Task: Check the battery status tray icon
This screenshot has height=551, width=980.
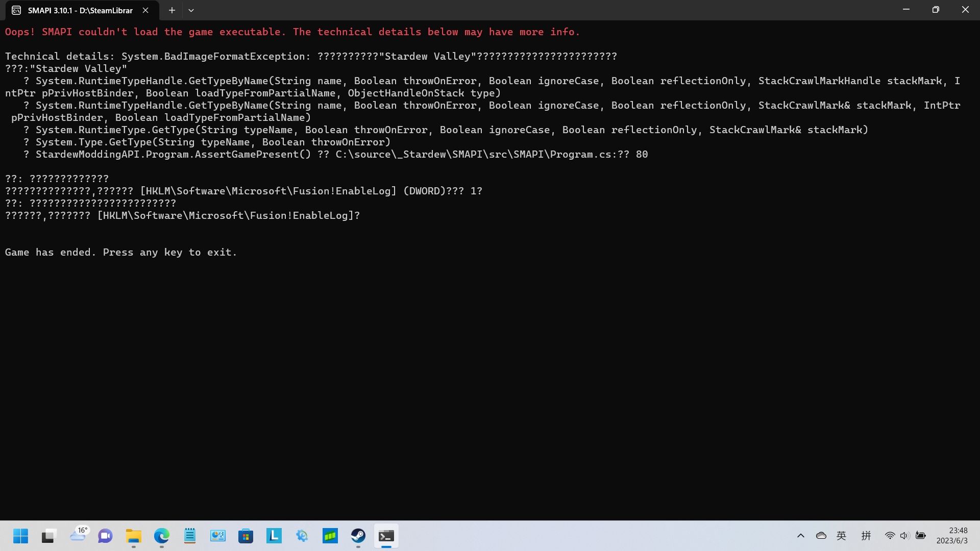Action: (921, 536)
